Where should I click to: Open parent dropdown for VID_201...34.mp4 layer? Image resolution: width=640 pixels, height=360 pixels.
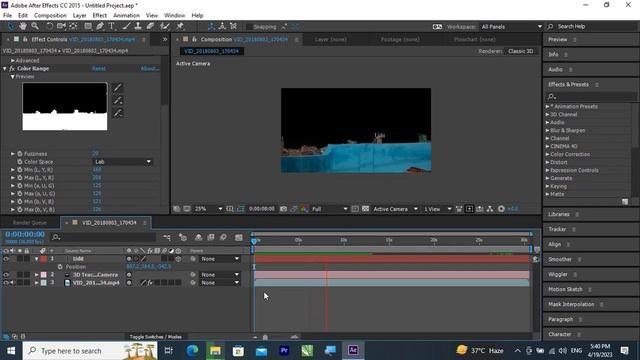tap(220, 282)
